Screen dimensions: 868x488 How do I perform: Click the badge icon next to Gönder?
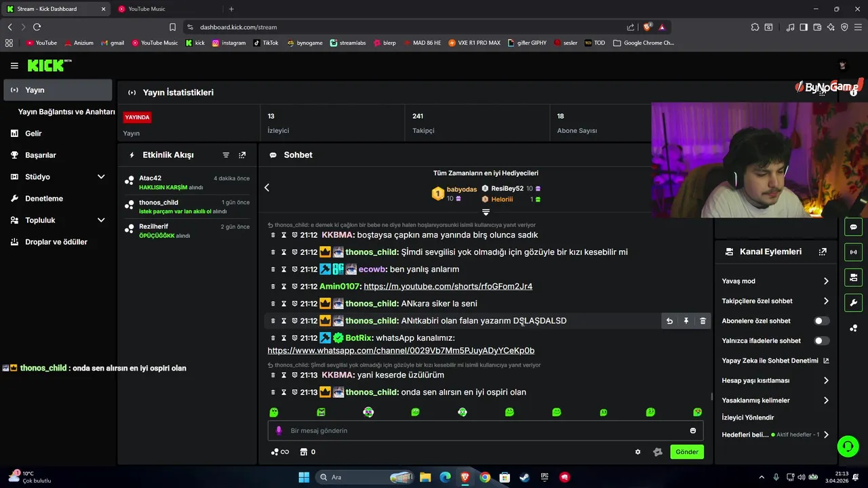click(657, 452)
